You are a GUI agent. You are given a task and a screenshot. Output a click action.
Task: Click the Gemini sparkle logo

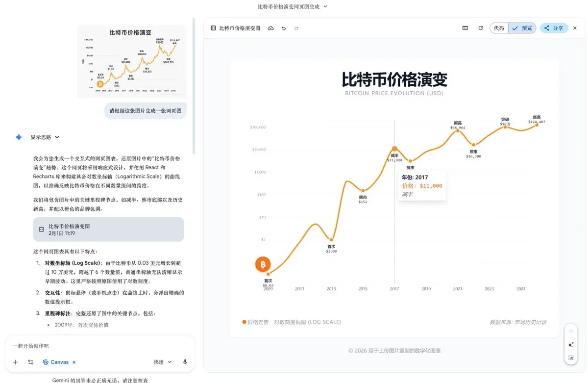click(19, 137)
